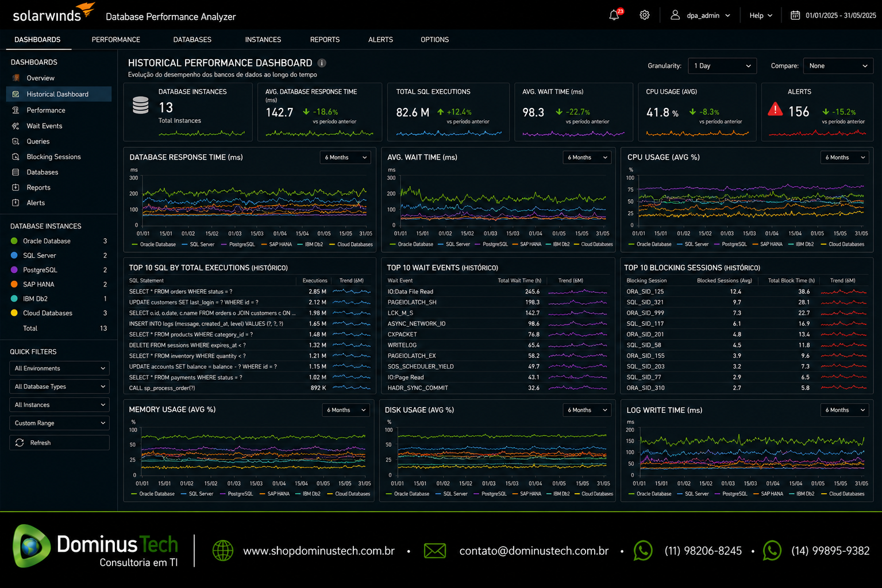
Task: Click contato@dominustech.com.br email link
Action: [534, 551]
